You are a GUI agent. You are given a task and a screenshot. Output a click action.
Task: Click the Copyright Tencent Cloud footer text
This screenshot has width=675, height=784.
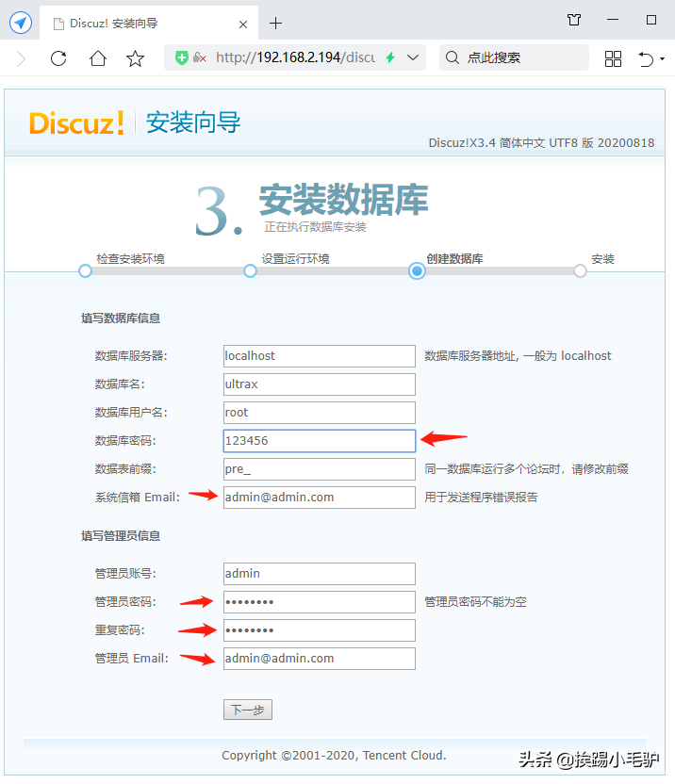click(x=334, y=755)
